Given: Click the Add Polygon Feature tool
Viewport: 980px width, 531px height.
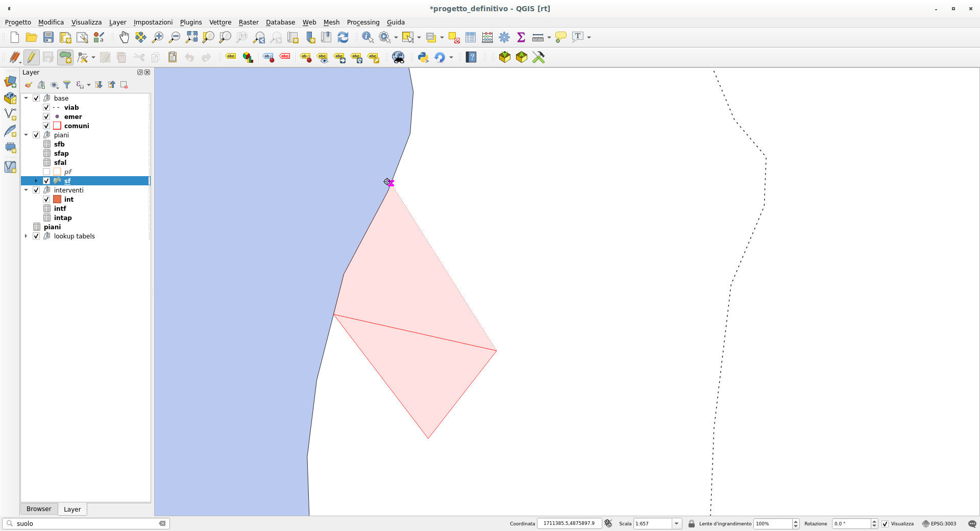Looking at the screenshot, I should pyautogui.click(x=65, y=57).
